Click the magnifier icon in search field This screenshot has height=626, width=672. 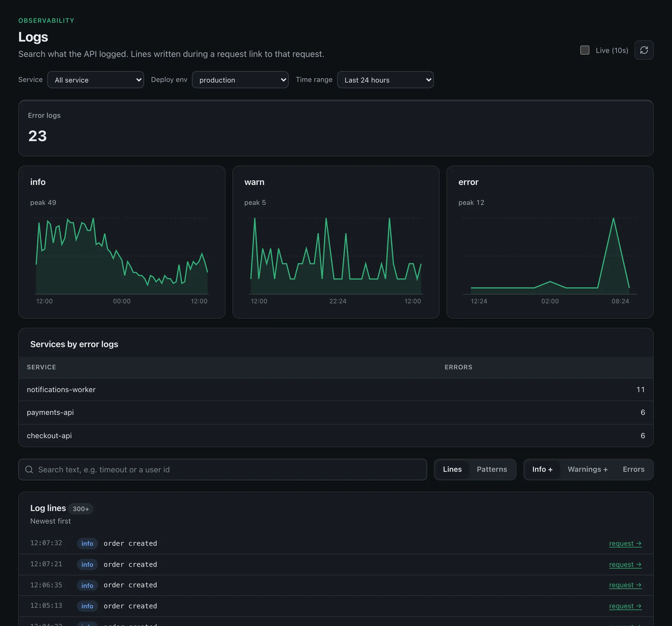point(29,469)
